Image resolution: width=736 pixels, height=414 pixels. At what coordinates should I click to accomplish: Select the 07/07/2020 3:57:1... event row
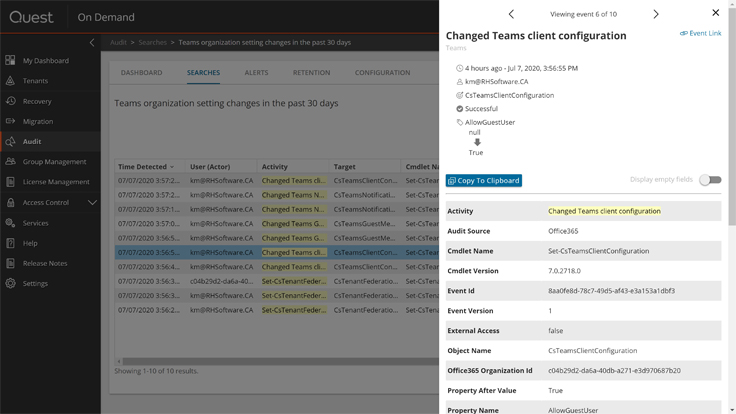click(x=277, y=209)
